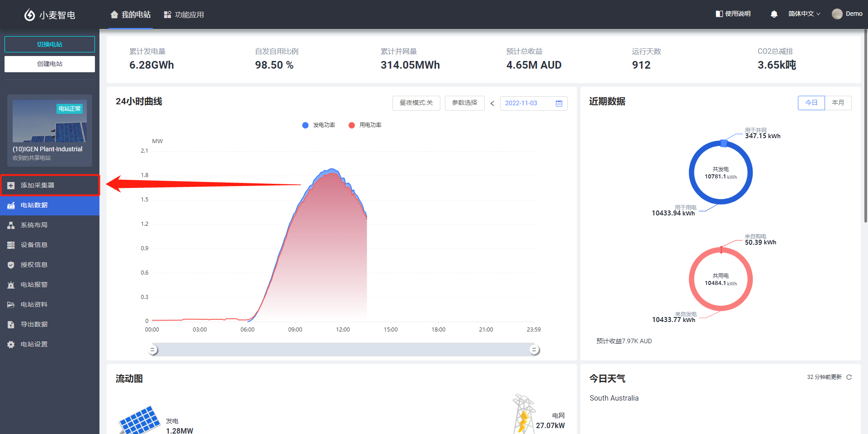
Task: Expand the 简体中文 language dropdown
Action: (804, 14)
